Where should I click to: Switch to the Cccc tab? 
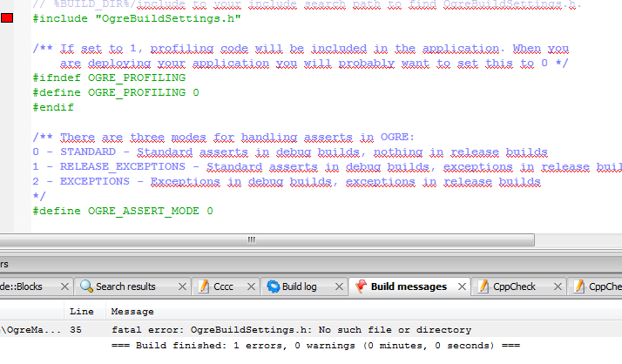tap(223, 286)
